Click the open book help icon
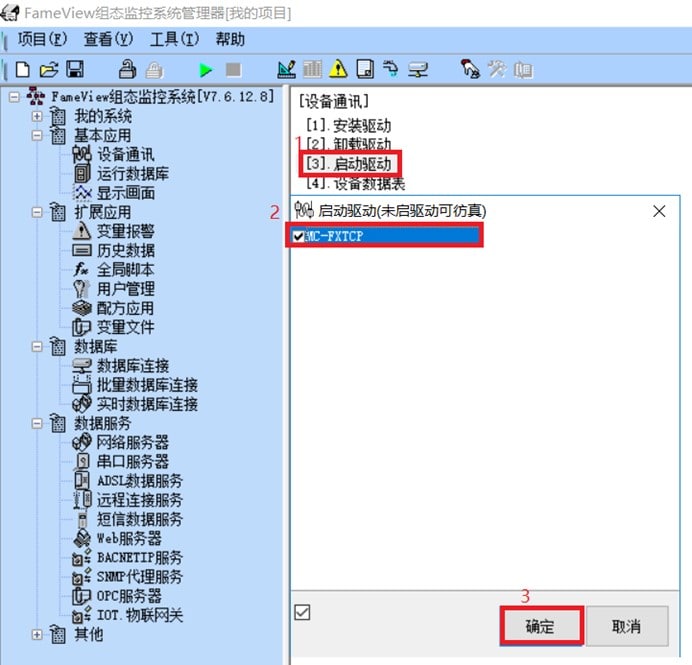This screenshot has width=692, height=665. (523, 70)
